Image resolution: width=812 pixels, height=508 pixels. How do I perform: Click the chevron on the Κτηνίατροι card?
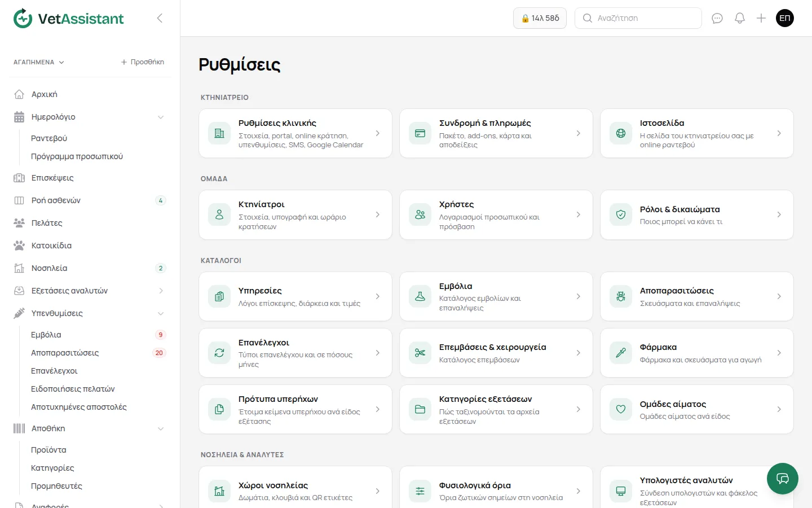[378, 214]
